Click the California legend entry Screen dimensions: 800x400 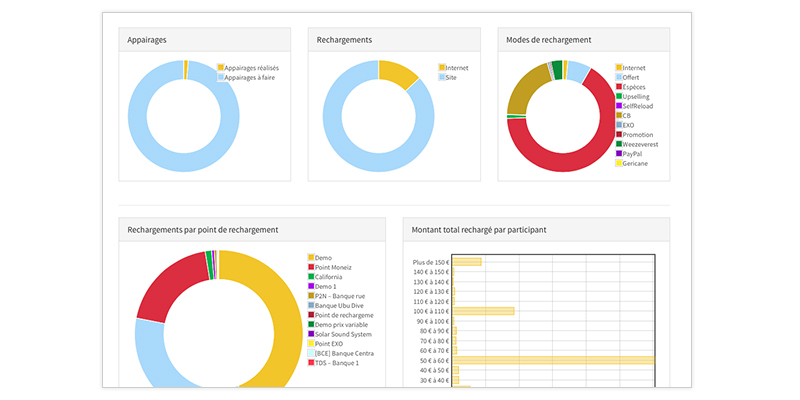[x=325, y=277]
